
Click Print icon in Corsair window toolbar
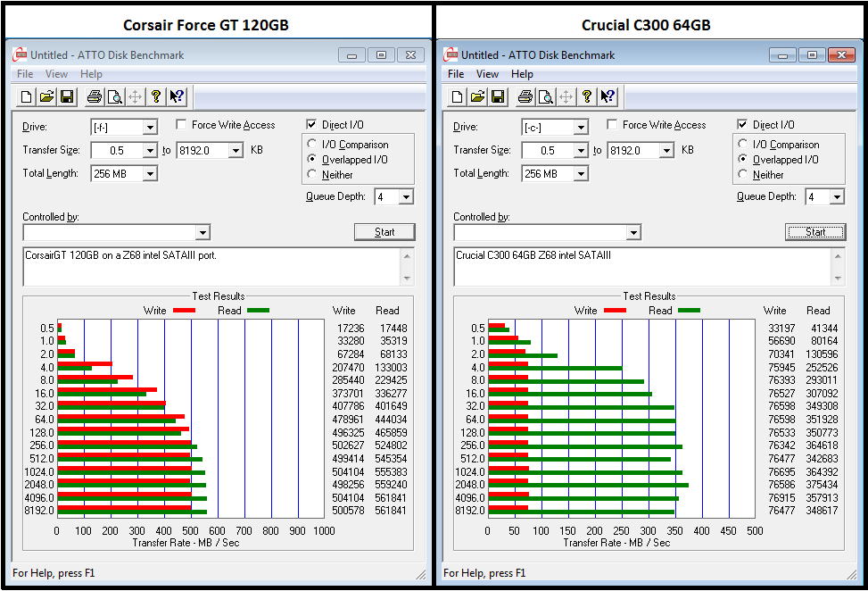(x=94, y=97)
